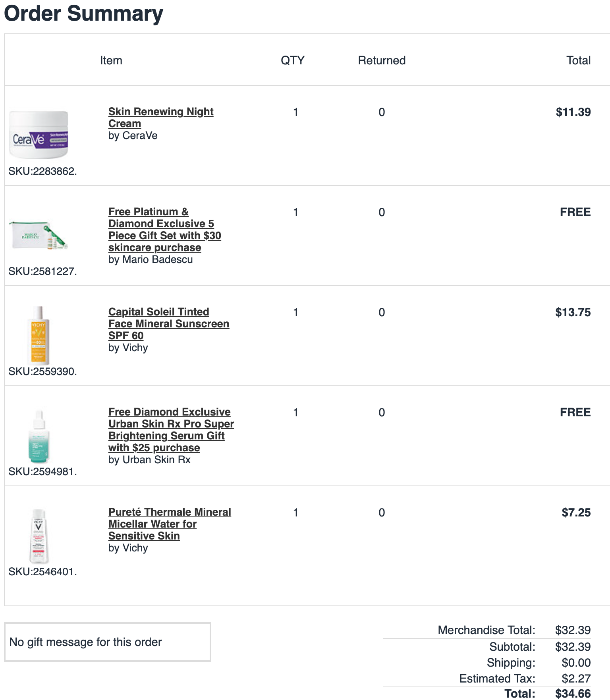The height and width of the screenshot is (700, 610).
Task: Click the Vichy sunscreen bottle thumbnail
Action: point(39,335)
